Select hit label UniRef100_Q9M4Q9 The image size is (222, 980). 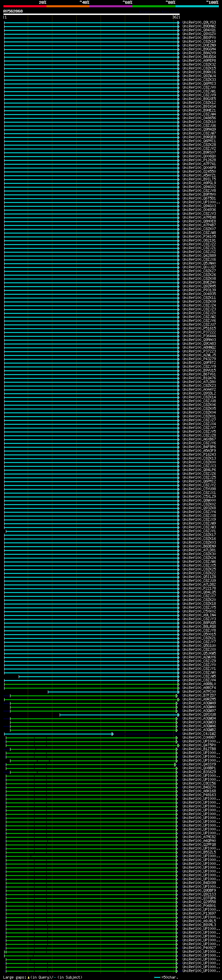(x=199, y=129)
